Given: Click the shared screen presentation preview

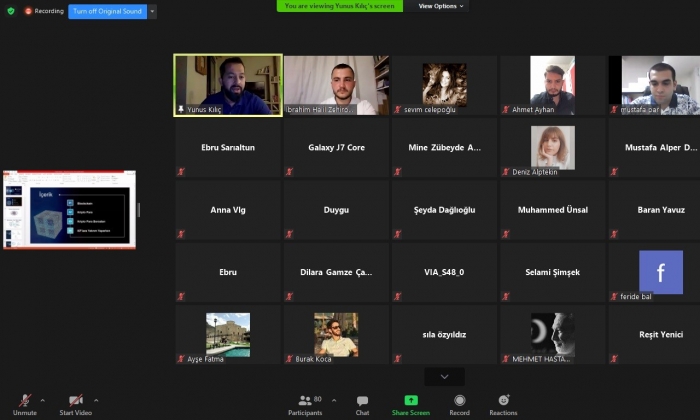Looking at the screenshot, I should 69,210.
